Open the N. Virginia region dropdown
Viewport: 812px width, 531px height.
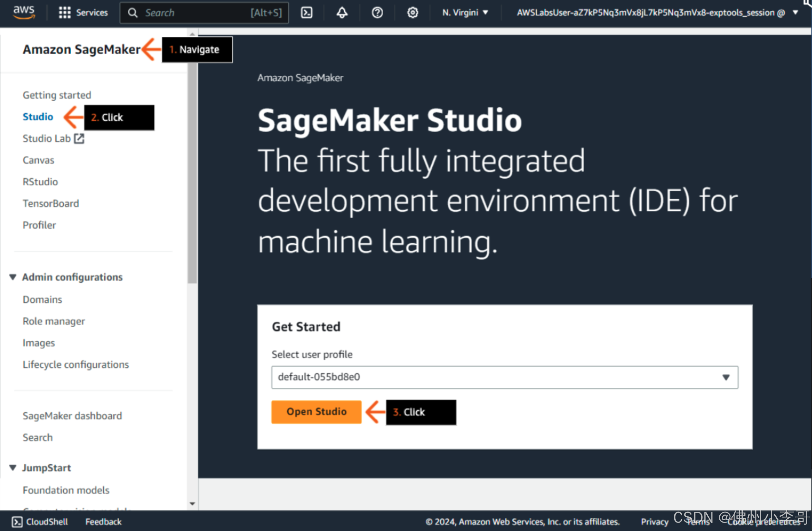tap(465, 13)
